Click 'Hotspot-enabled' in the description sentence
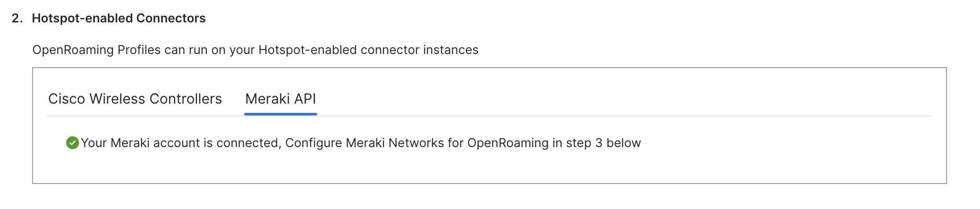 [307, 50]
